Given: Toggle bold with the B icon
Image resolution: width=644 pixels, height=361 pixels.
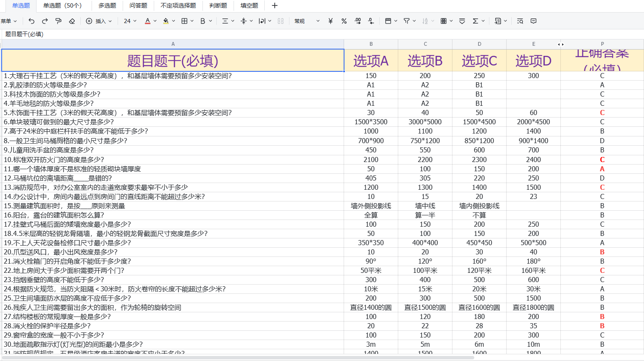Looking at the screenshot, I should 203,21.
